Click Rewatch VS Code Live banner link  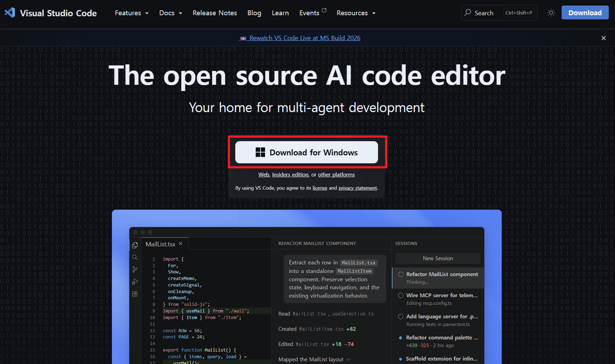tap(305, 38)
